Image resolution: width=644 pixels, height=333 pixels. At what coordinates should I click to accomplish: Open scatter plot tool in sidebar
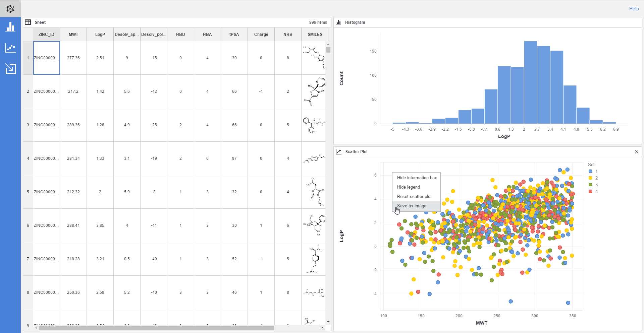(10, 48)
